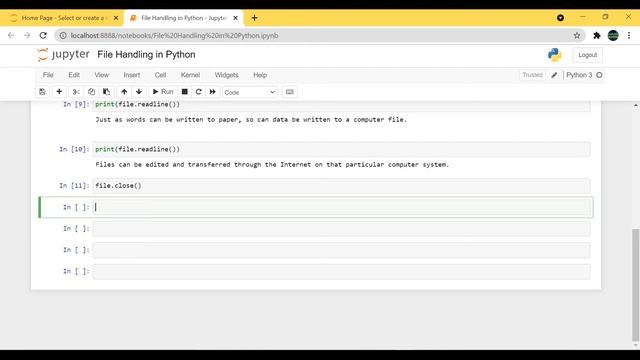The width and height of the screenshot is (640, 360).
Task: Reload the notebook page
Action: 43,36
